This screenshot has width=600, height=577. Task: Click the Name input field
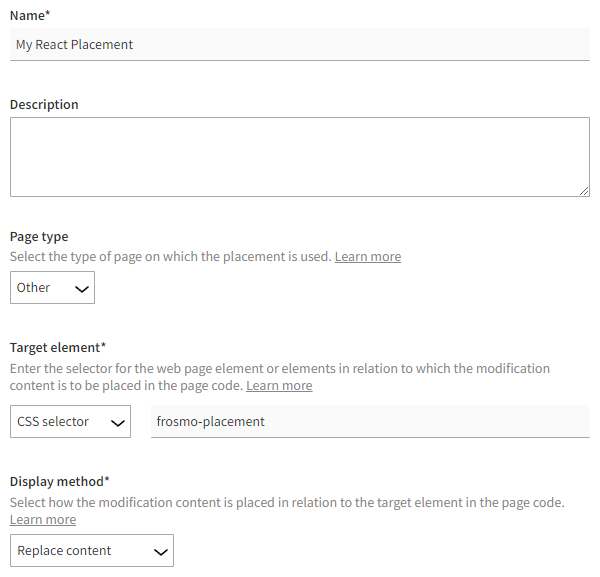300,44
